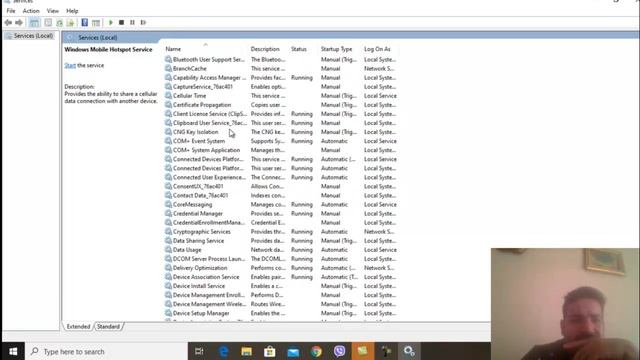Viewport: 640px width, 360px height.
Task: Open the Help menu
Action: click(x=72, y=11)
